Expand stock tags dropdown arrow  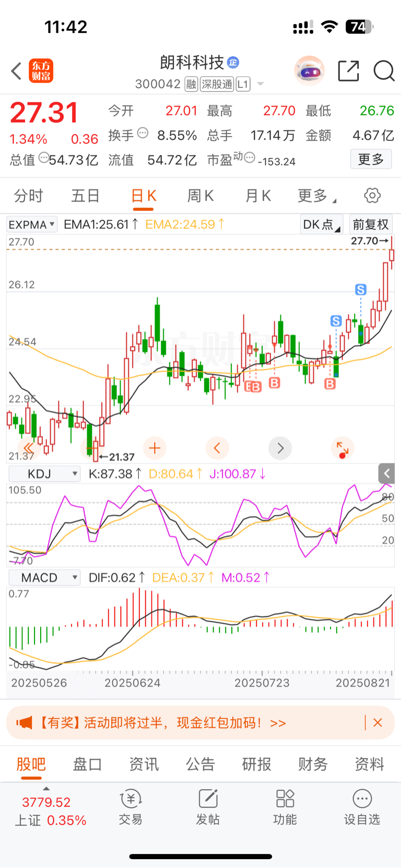pyautogui.click(x=261, y=84)
